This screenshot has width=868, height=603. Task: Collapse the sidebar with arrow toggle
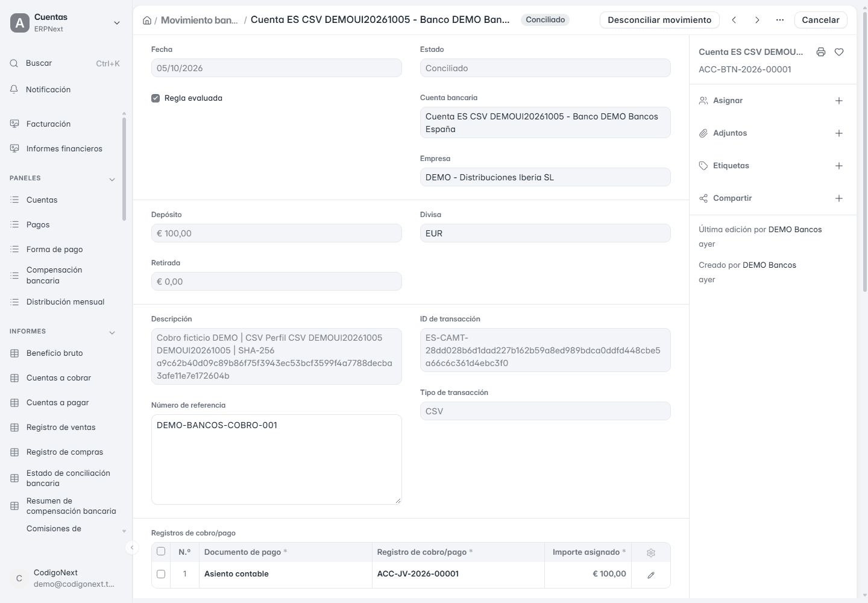pos(132,548)
